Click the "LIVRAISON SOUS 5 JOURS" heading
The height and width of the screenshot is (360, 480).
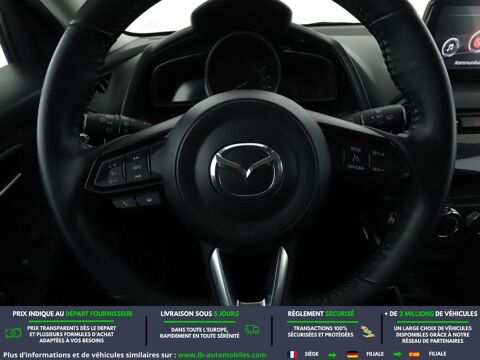tap(200, 314)
